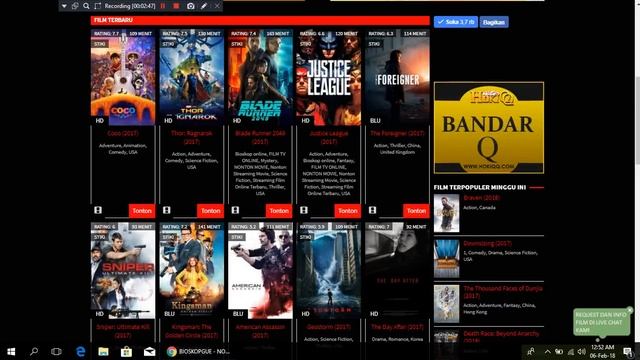Show hidden system tray icons
The image size is (640, 360).
point(547,351)
